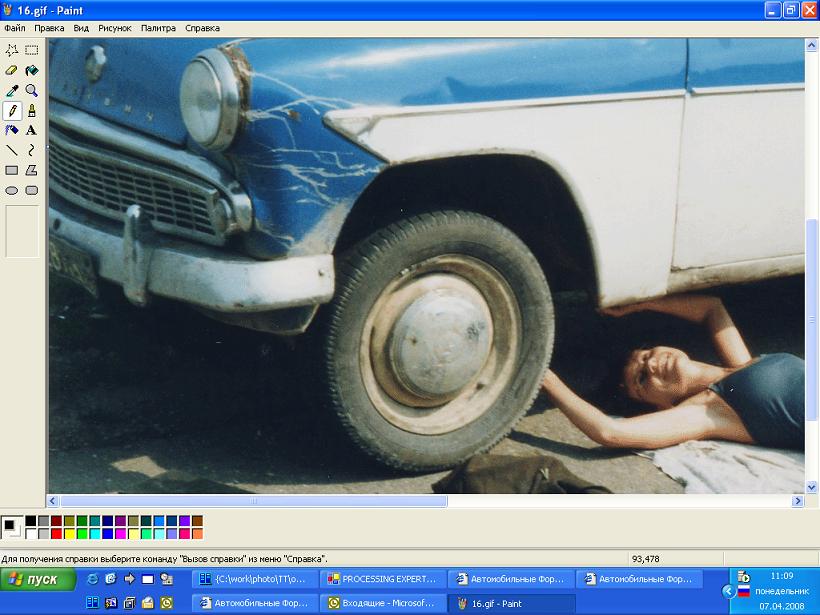
Task: Open the Палитра menu
Action: (x=158, y=28)
